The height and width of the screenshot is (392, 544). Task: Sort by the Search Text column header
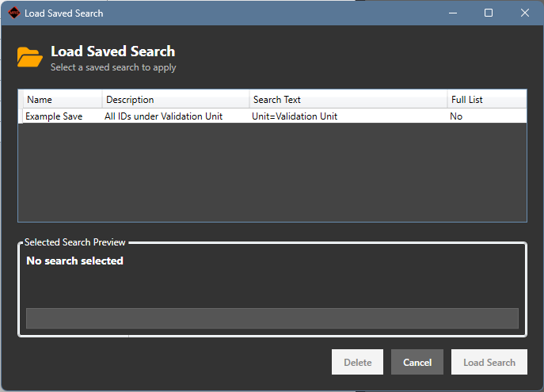click(348, 100)
